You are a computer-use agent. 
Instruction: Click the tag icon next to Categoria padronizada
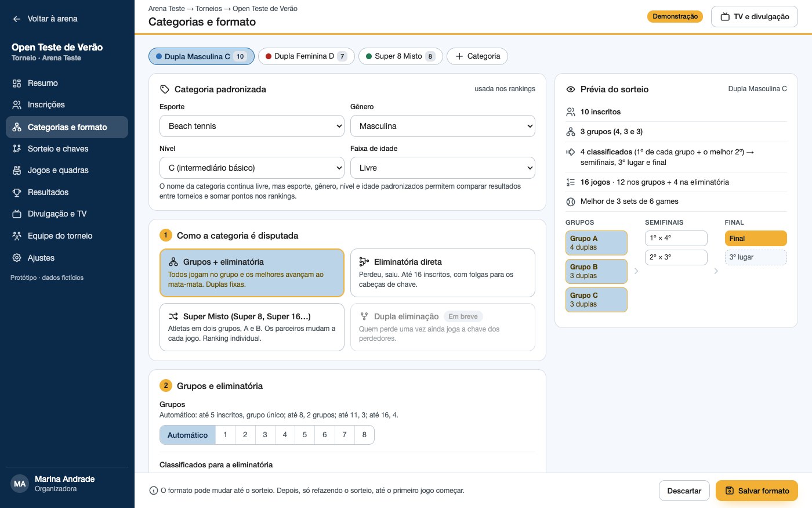(x=165, y=89)
